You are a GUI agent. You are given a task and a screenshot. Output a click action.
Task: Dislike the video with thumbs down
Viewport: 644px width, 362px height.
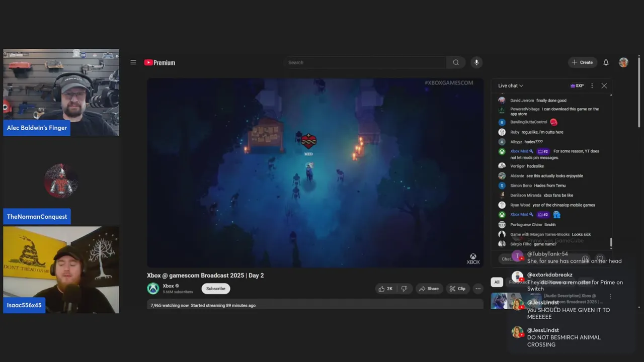(x=404, y=289)
